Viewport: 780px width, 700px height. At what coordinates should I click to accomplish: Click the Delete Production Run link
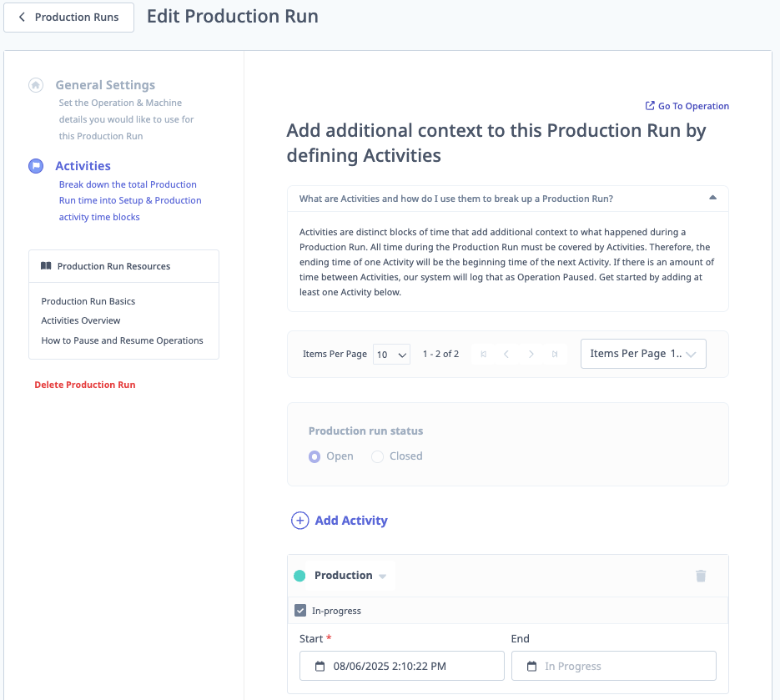(x=84, y=384)
